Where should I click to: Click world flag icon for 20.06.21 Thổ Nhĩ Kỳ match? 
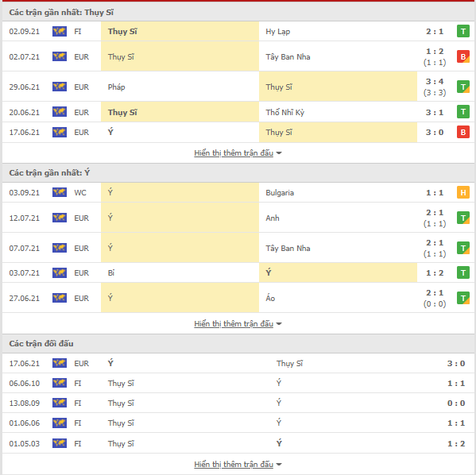(59, 112)
